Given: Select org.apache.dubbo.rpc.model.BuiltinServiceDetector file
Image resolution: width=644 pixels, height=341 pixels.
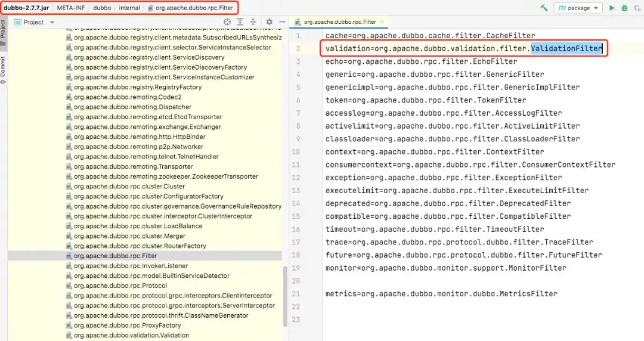Looking at the screenshot, I should (151, 275).
